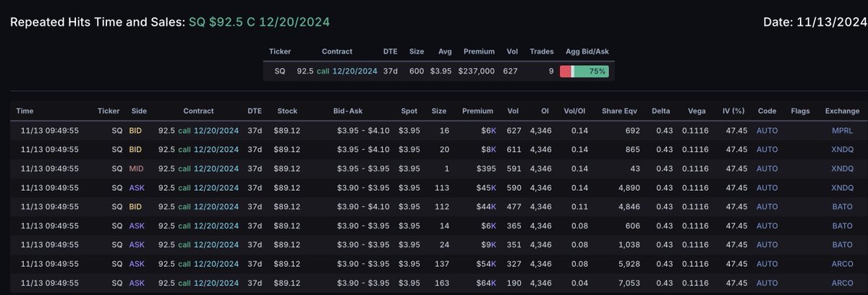Click the share equivalent 606 cell

coord(631,226)
